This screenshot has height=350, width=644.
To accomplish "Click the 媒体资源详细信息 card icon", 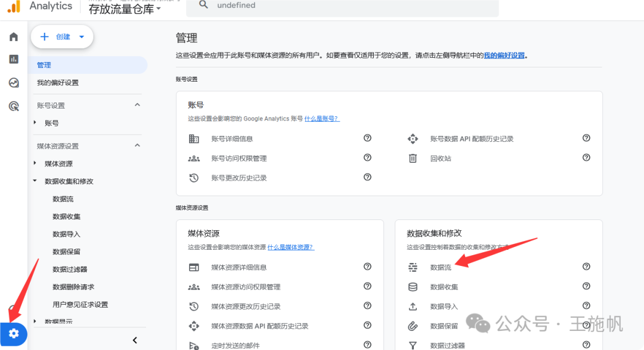I will pos(194,268).
